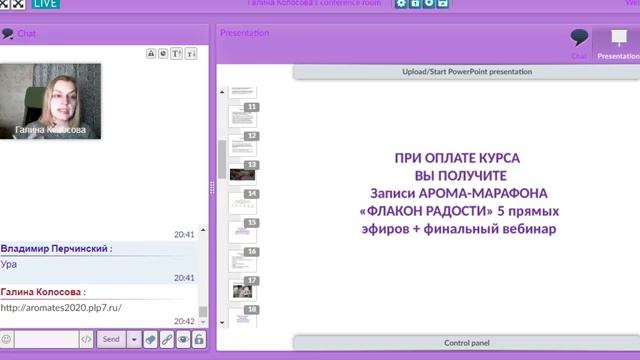
Task: Click the Chat panel header
Action: point(104,33)
